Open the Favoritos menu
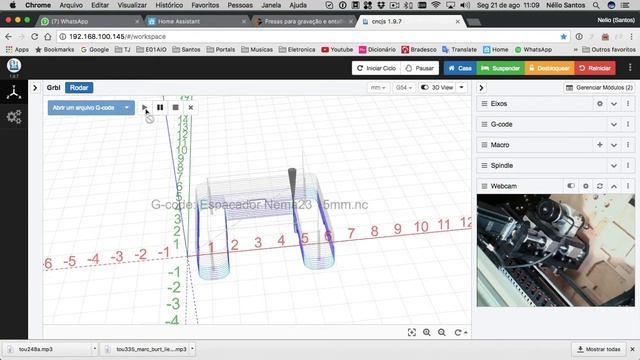The height and width of the screenshot is (360, 640). [205, 5]
